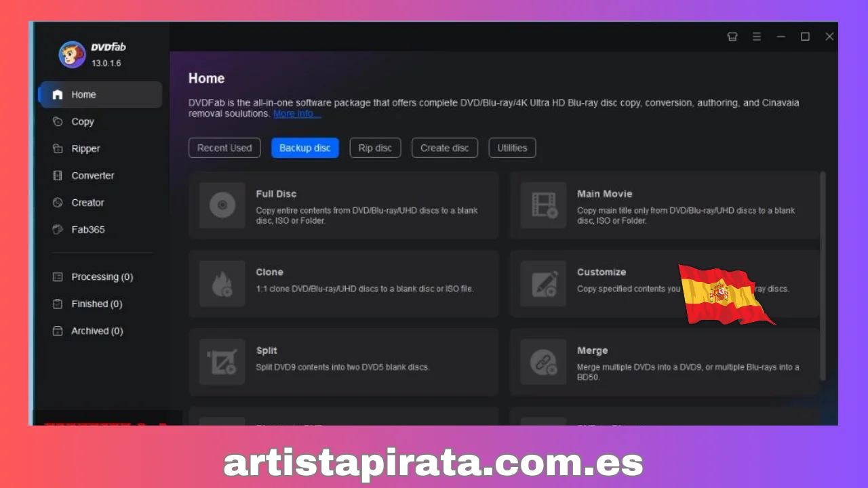Choose the Split card title
Image resolution: width=868 pixels, height=488 pixels.
pos(267,351)
